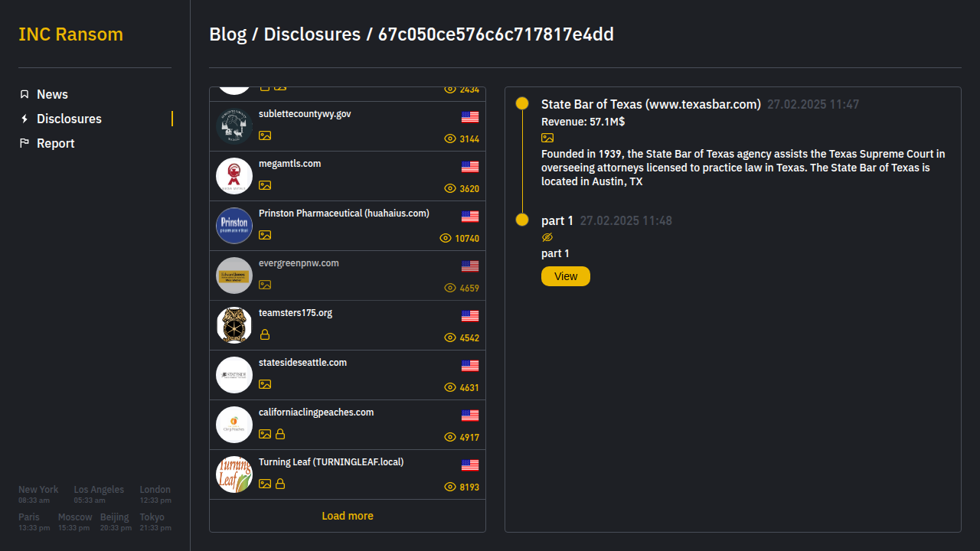Click the lock icon under teamsters175.org
The width and height of the screenshot is (980, 551).
click(265, 334)
